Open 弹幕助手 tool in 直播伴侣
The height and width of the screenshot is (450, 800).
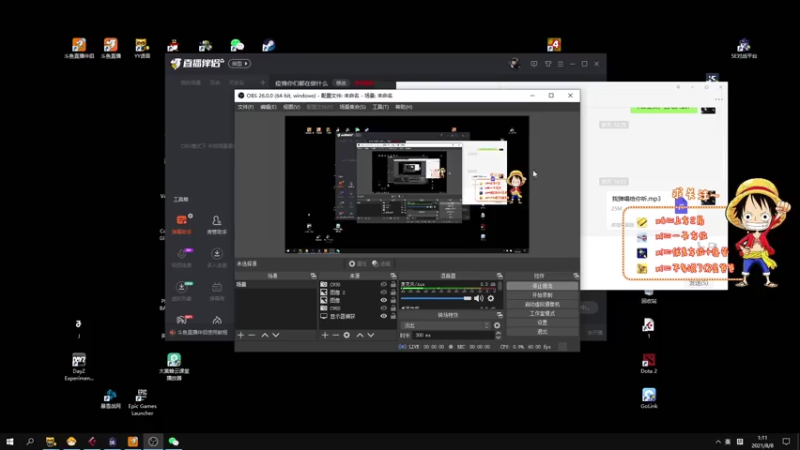[x=182, y=224]
